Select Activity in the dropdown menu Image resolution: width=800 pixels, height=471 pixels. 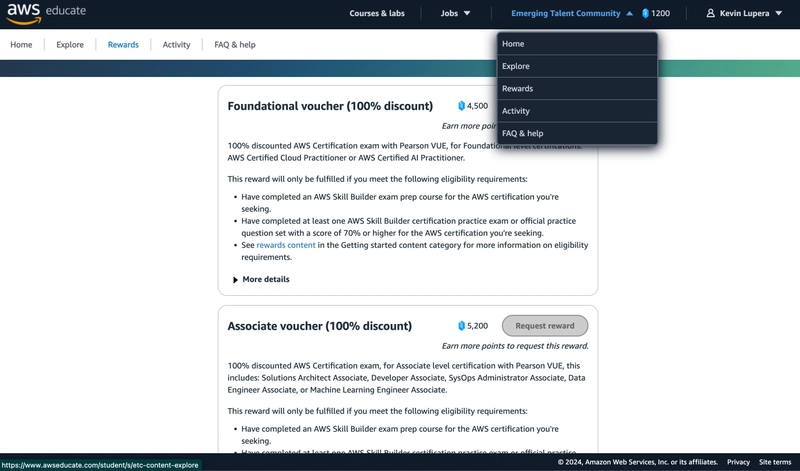click(x=577, y=111)
